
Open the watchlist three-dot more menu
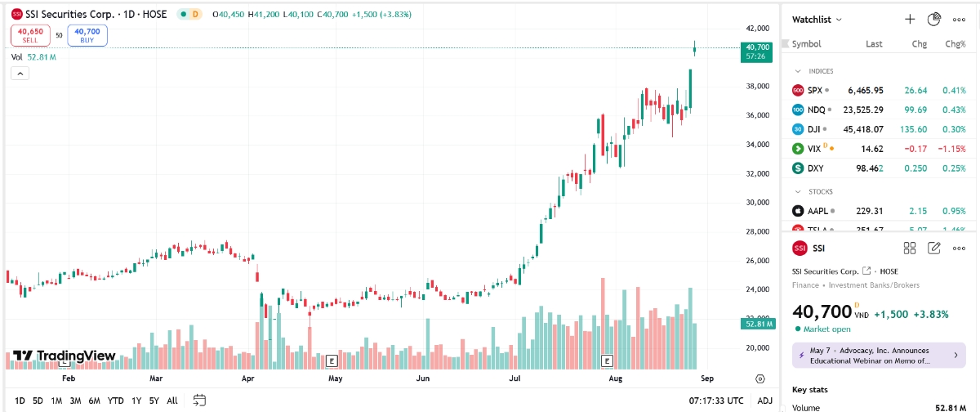(959, 19)
